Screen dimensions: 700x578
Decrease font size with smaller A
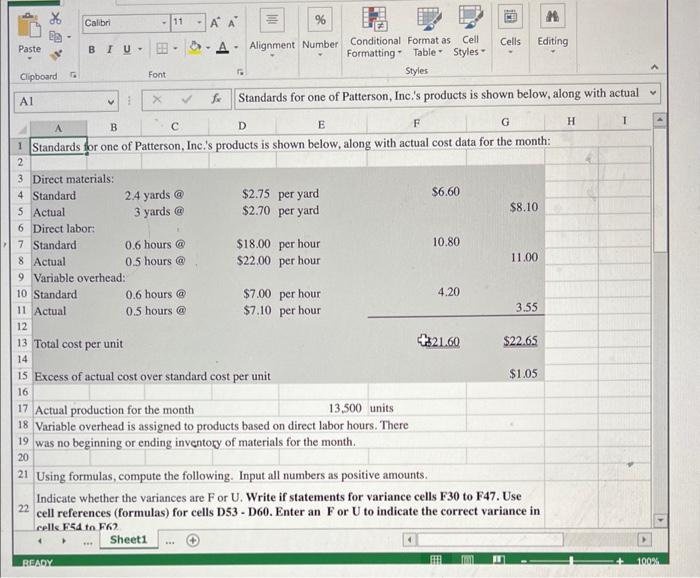tap(232, 22)
